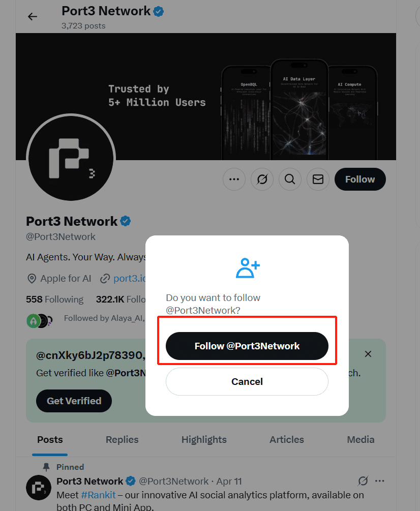This screenshot has height=511, width=420.
Task: Click the verified badge beside profile name
Action: pos(126,221)
